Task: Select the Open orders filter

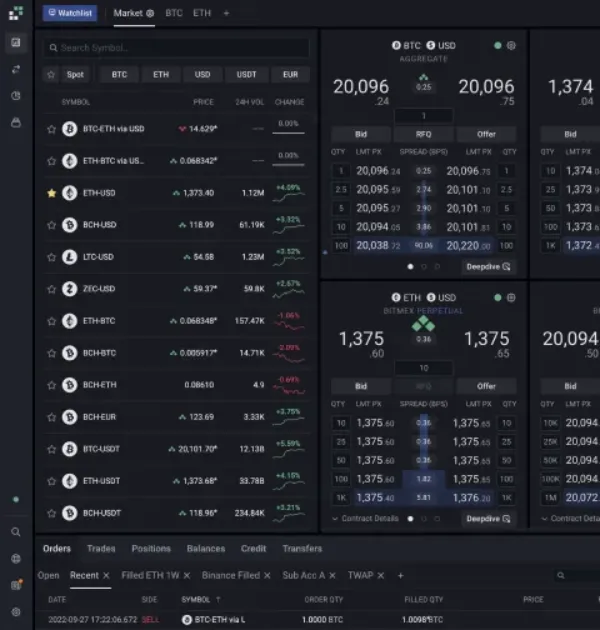Action: 48,575
